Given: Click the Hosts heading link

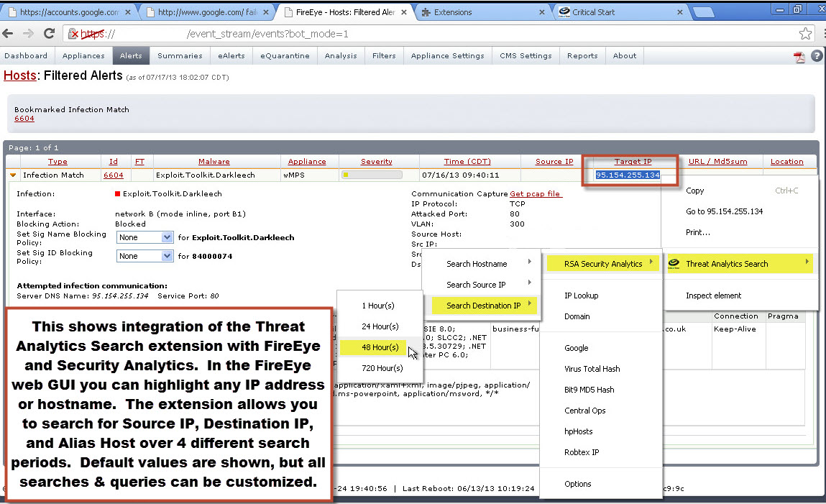Looking at the screenshot, I should pos(20,75).
